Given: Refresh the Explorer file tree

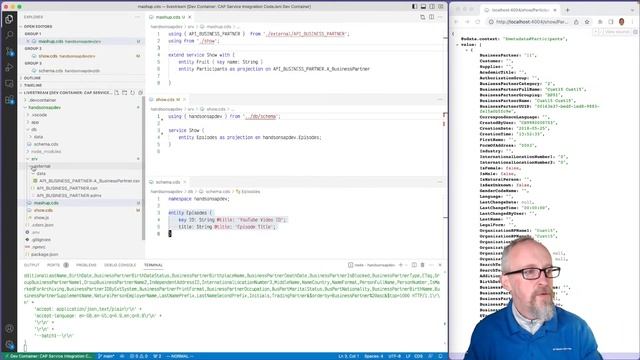Looking at the screenshot, I should pos(132,93).
